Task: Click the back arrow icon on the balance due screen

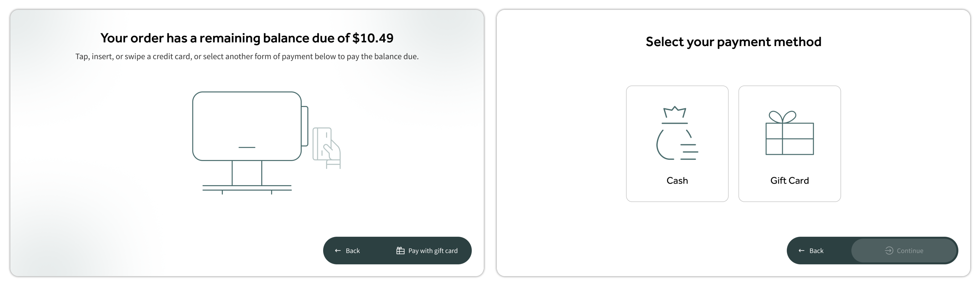Action: (338, 251)
